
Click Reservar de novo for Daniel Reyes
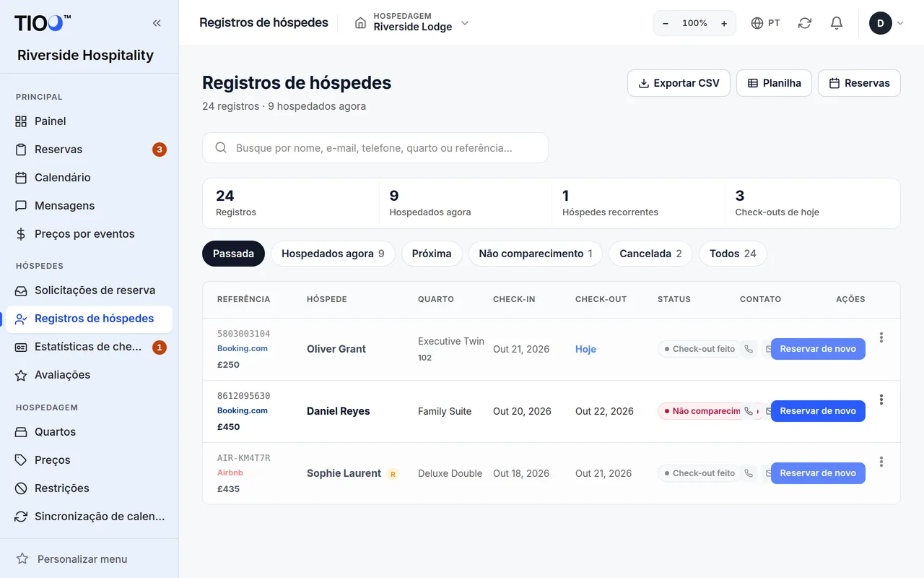pyautogui.click(x=818, y=411)
